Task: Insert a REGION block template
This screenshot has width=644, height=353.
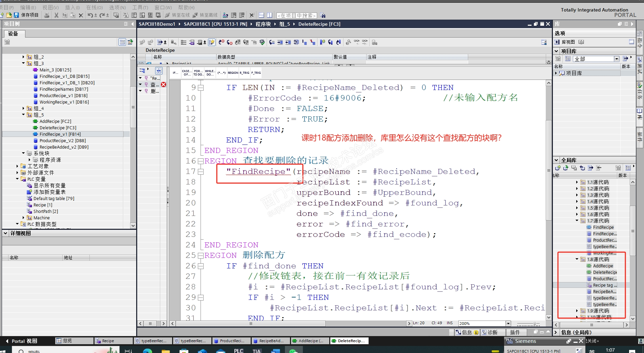Action: pos(233,73)
